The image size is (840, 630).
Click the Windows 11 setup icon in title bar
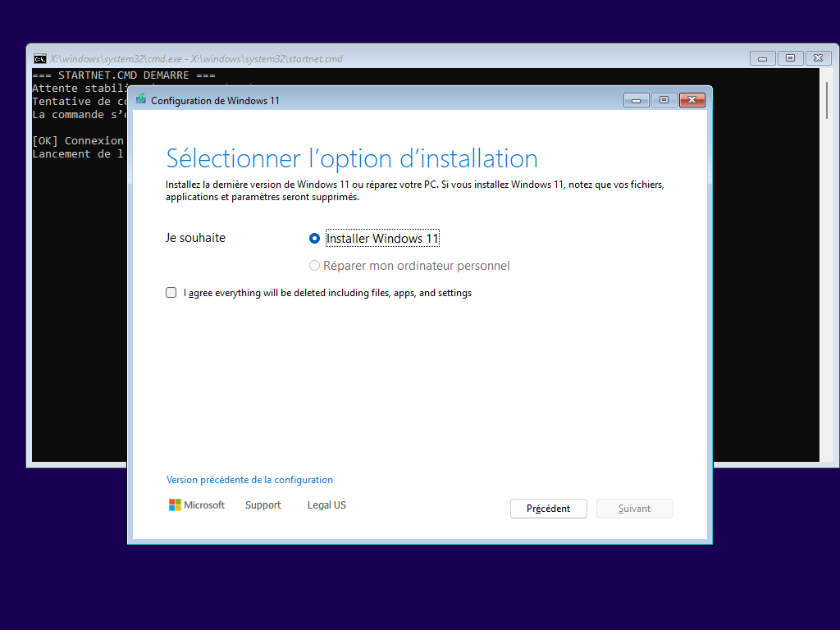pyautogui.click(x=141, y=99)
